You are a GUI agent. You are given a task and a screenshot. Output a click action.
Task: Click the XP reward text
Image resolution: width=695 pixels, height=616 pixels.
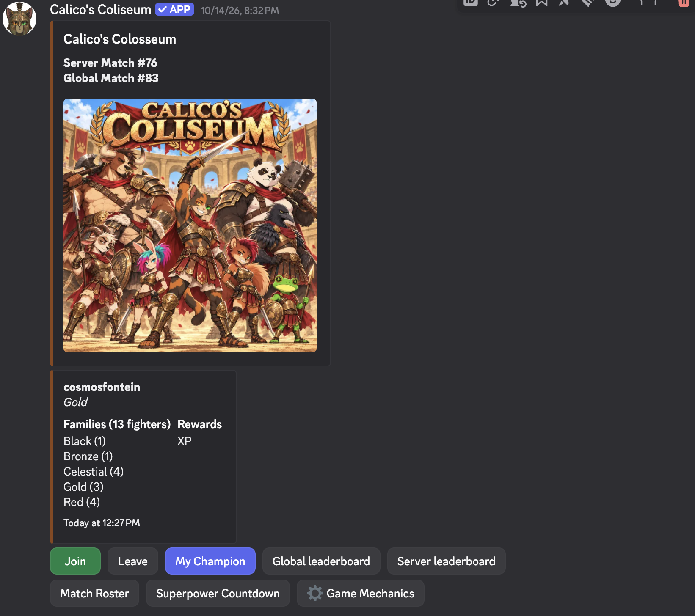click(185, 441)
